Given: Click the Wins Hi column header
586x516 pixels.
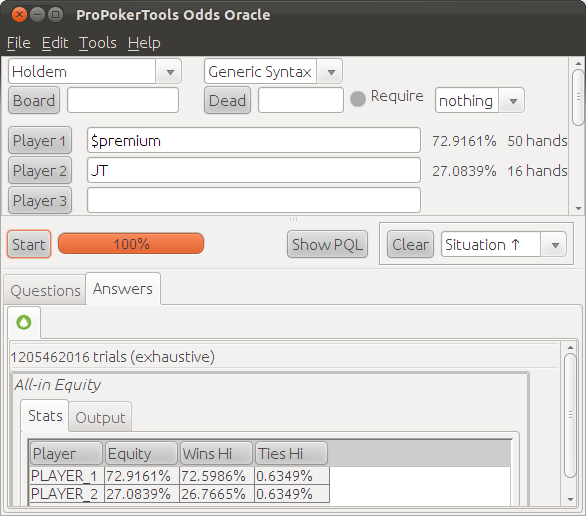Looking at the screenshot, I should [x=216, y=453].
